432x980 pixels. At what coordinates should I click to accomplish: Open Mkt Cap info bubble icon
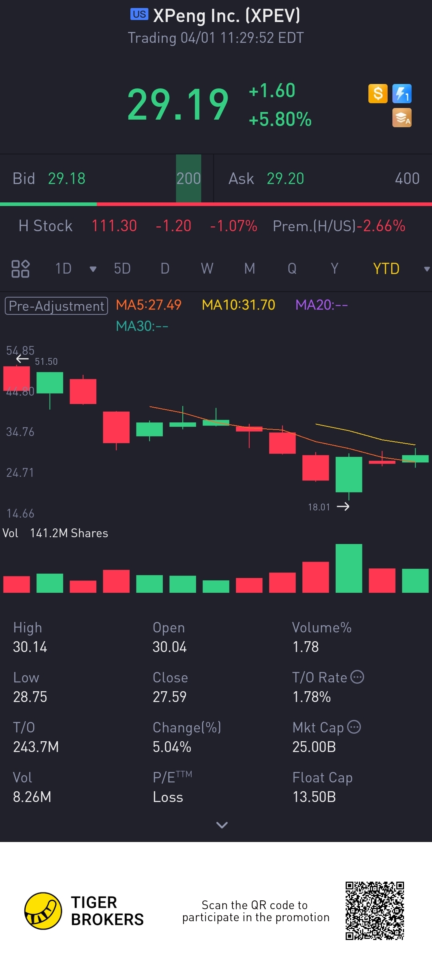(x=354, y=727)
